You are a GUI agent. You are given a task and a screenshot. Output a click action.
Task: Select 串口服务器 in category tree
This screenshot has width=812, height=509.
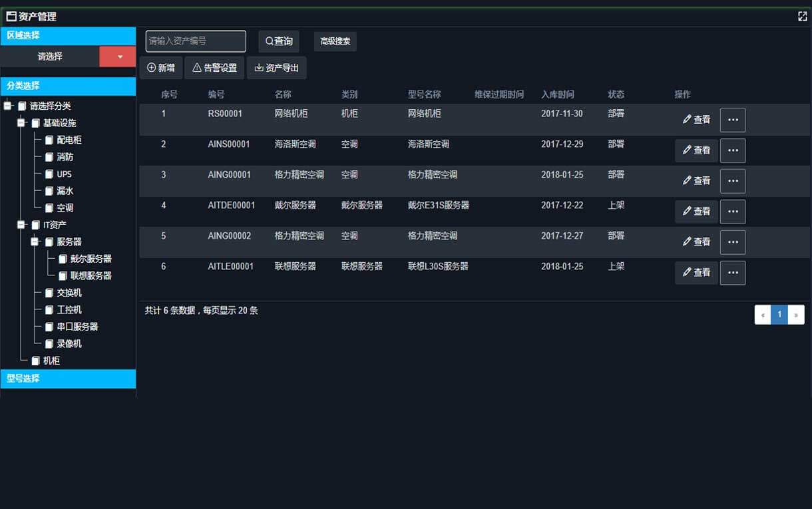(x=77, y=327)
